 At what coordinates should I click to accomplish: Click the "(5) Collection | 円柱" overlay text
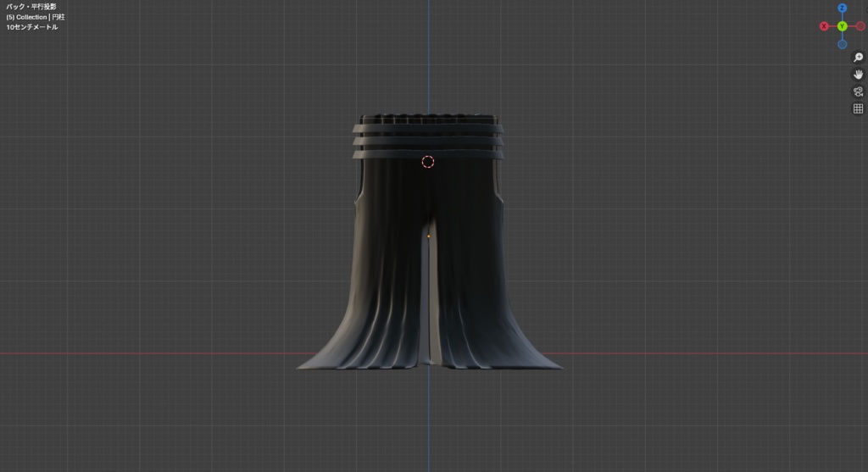click(x=36, y=17)
